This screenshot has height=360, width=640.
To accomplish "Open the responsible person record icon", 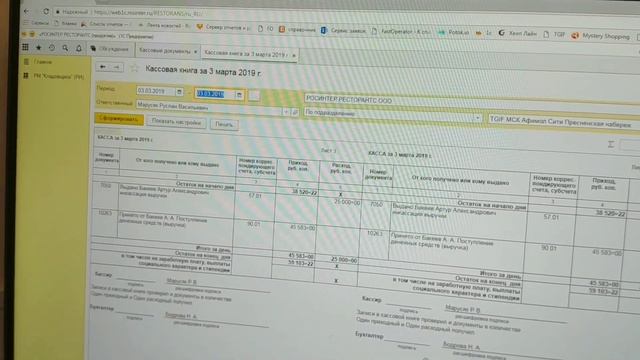I will tap(295, 112).
